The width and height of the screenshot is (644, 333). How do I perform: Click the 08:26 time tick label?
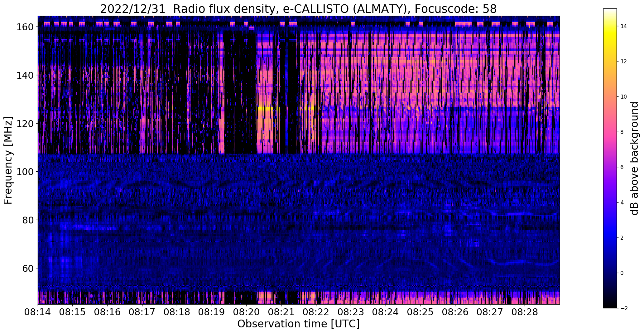[x=455, y=312]
